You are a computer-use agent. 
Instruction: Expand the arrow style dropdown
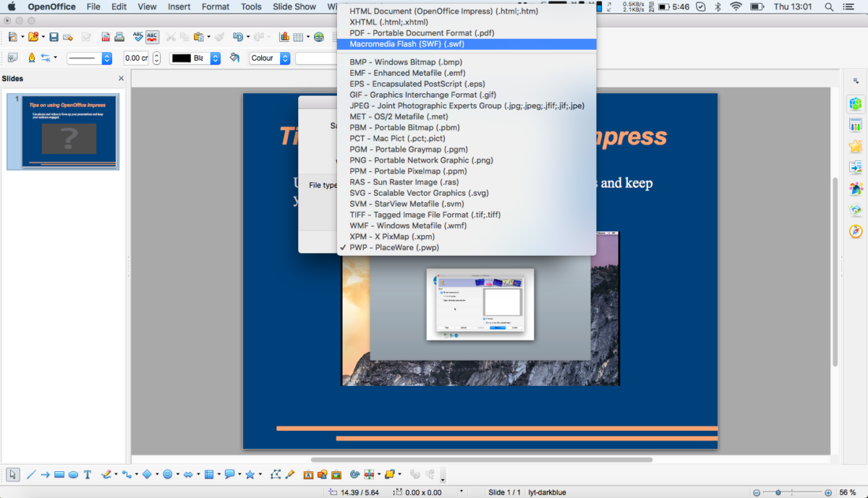click(x=55, y=58)
